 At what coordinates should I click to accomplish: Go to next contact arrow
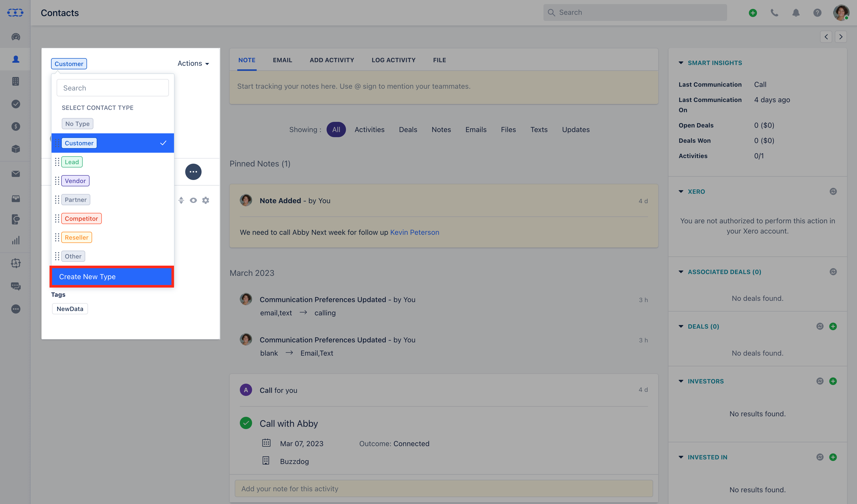pos(841,37)
